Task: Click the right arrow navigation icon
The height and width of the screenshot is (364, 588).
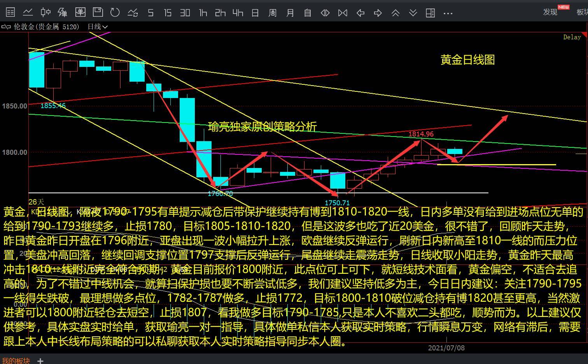Action: coord(378,13)
